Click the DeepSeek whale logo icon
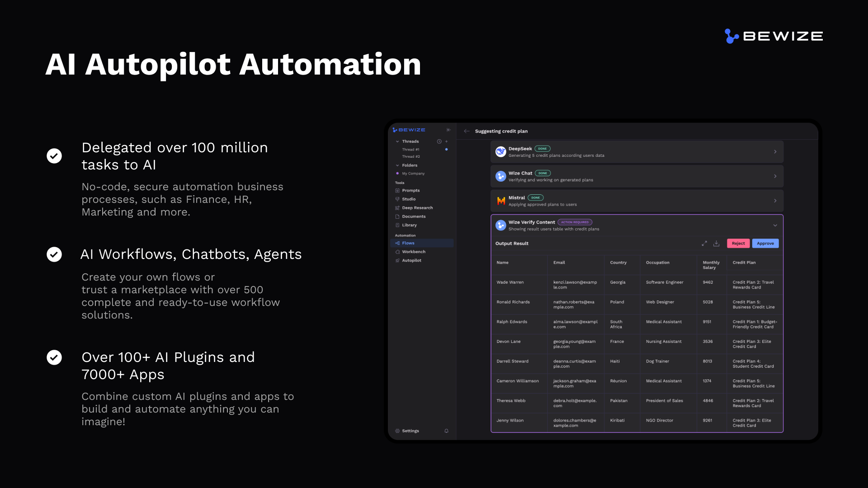Image resolution: width=868 pixels, height=488 pixels. [500, 152]
